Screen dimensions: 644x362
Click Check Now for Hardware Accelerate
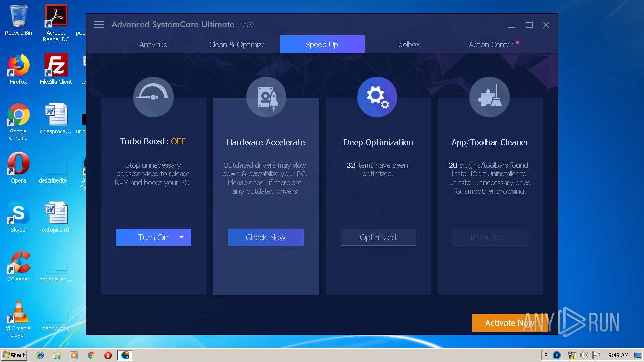point(266,237)
